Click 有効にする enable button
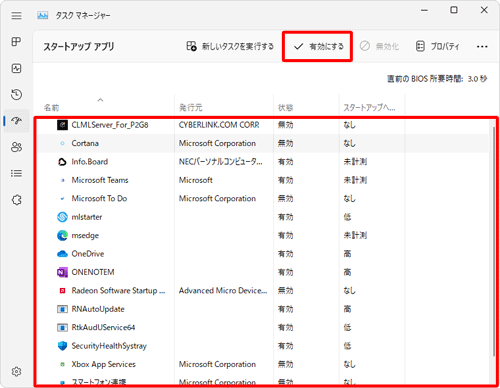 click(318, 46)
